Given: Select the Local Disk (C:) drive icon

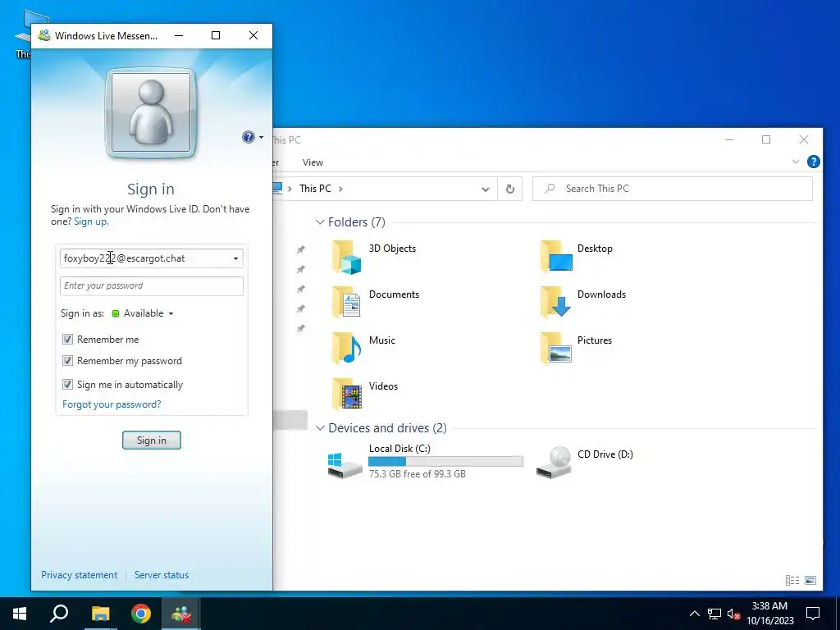Looking at the screenshot, I should tap(345, 464).
